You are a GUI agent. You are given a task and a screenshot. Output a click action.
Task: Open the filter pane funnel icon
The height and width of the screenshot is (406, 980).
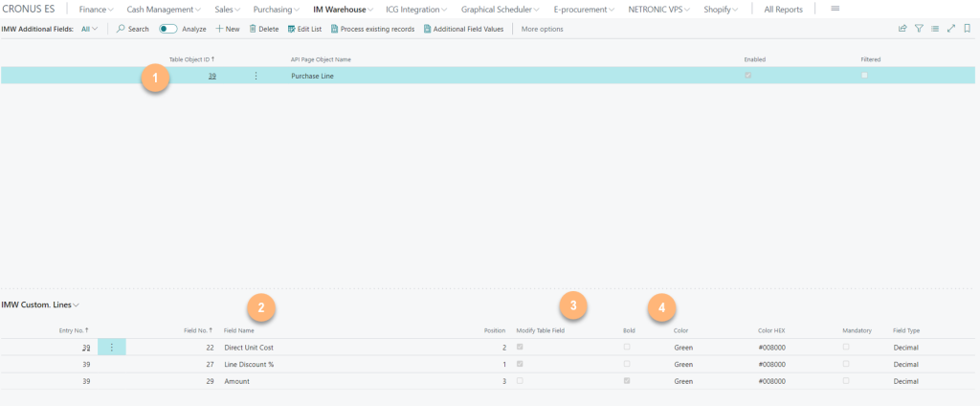click(919, 28)
